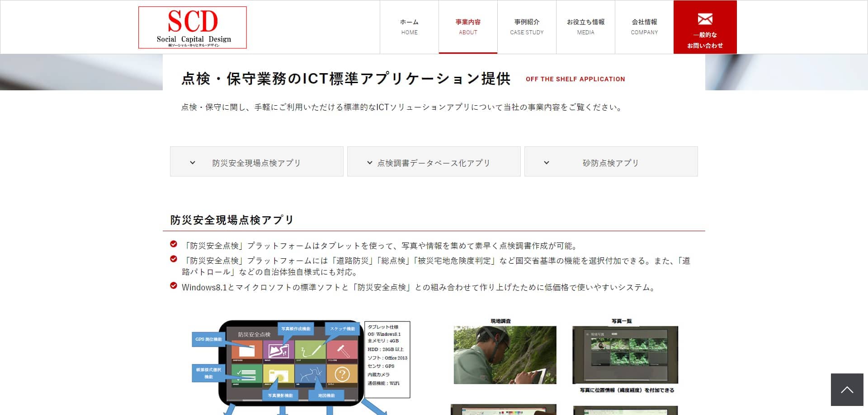Image resolution: width=868 pixels, height=415 pixels.
Task: Open the ホーム HOME menu item
Action: click(409, 27)
